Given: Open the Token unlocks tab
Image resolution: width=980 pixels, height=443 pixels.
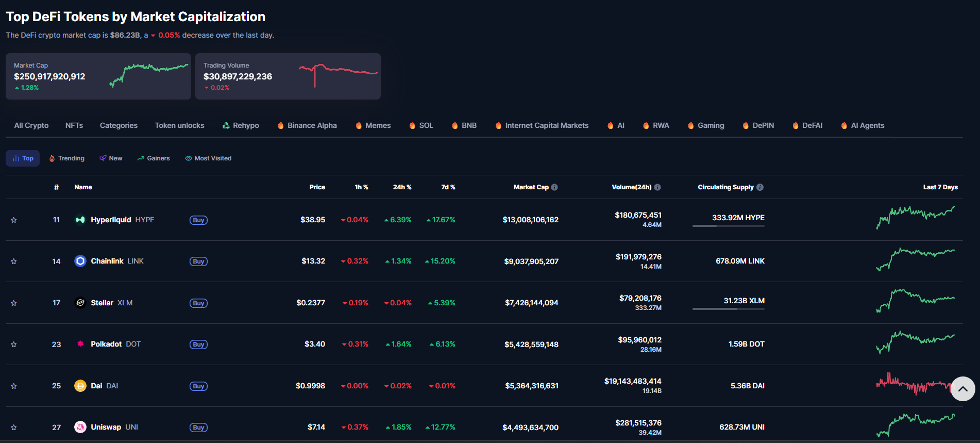Looking at the screenshot, I should [180, 125].
